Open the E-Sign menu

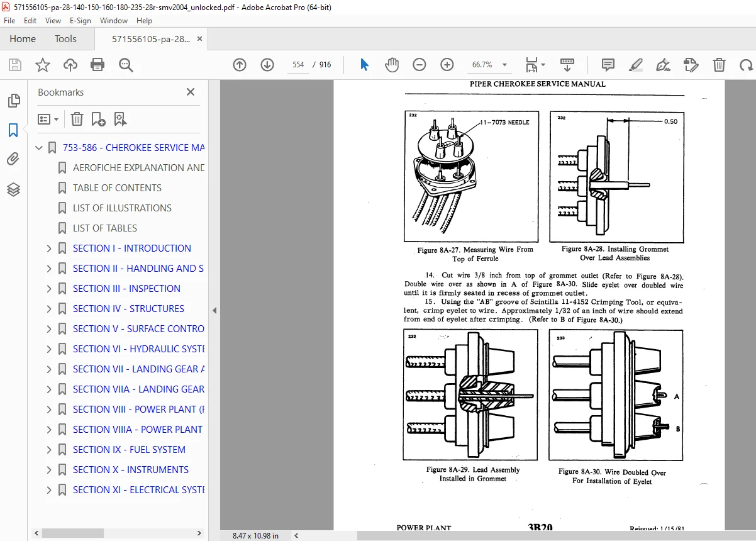click(81, 21)
